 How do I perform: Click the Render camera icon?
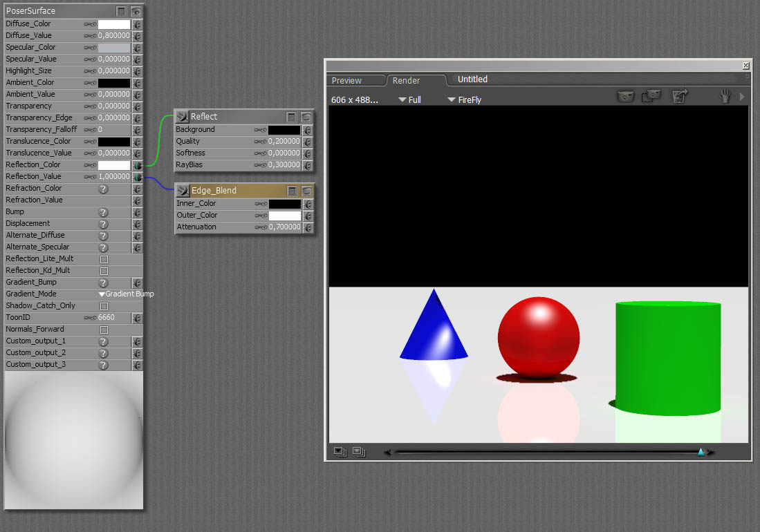point(625,97)
